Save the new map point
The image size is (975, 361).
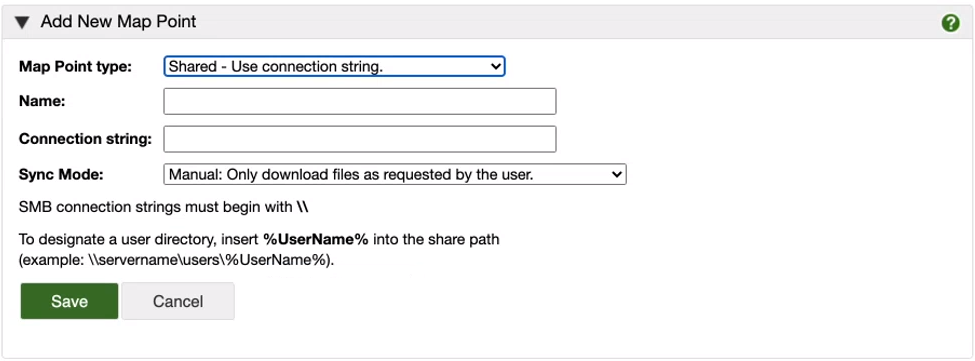click(69, 301)
